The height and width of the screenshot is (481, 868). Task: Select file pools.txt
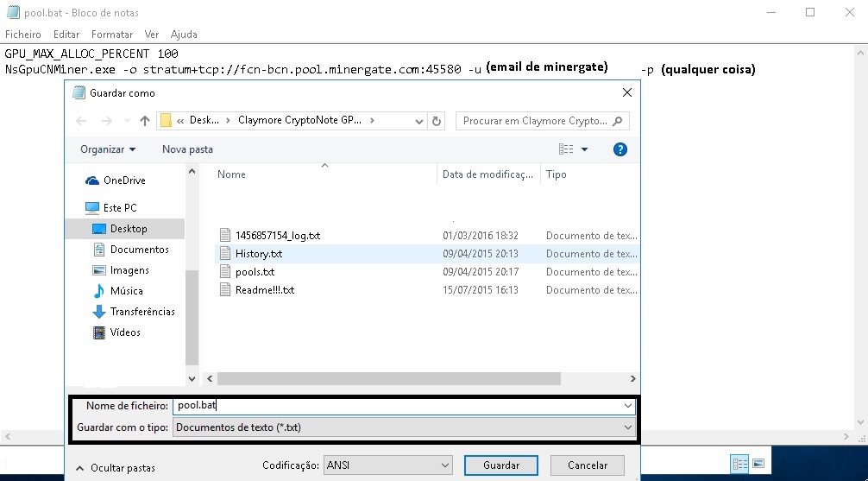[255, 272]
